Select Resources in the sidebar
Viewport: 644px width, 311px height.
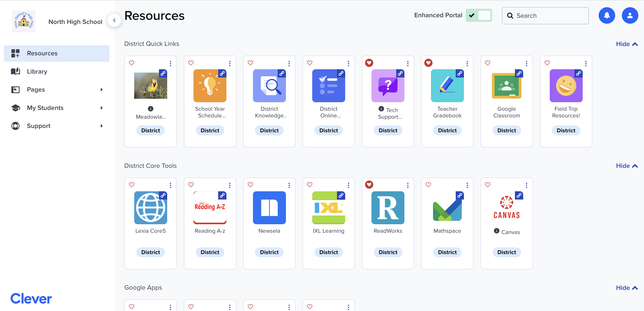pyautogui.click(x=42, y=53)
